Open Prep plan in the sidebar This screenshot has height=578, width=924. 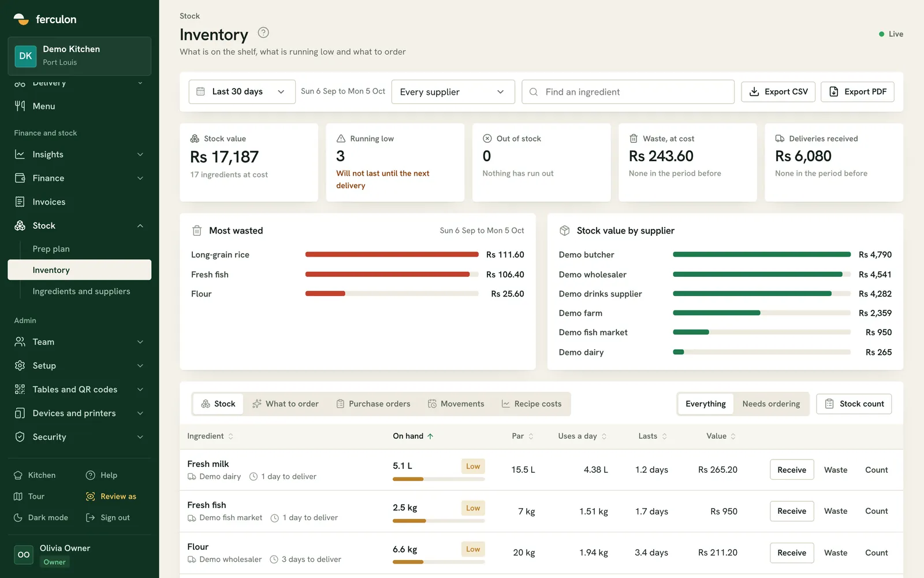[51, 249]
